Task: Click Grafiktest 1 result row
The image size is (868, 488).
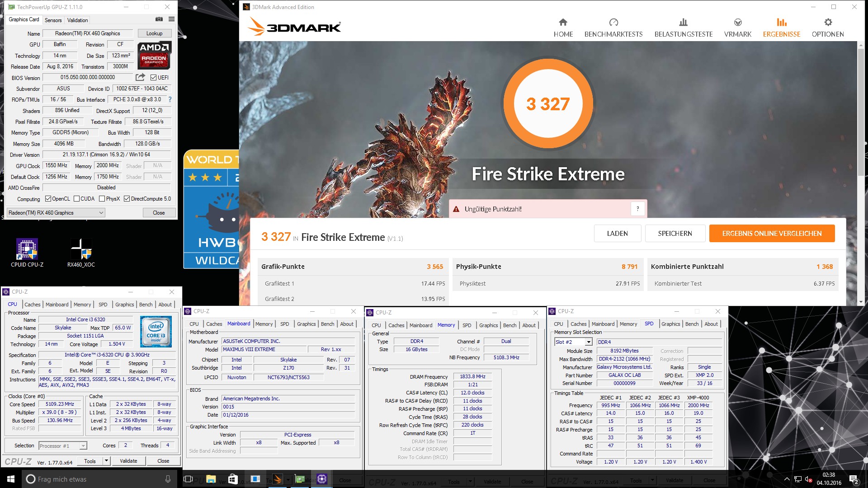Action: click(x=353, y=283)
